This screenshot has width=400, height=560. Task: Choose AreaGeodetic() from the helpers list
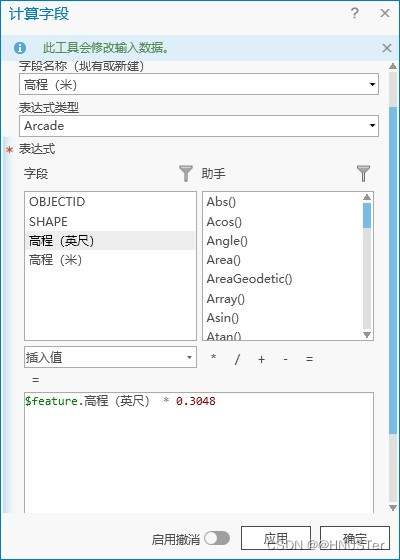(x=249, y=279)
